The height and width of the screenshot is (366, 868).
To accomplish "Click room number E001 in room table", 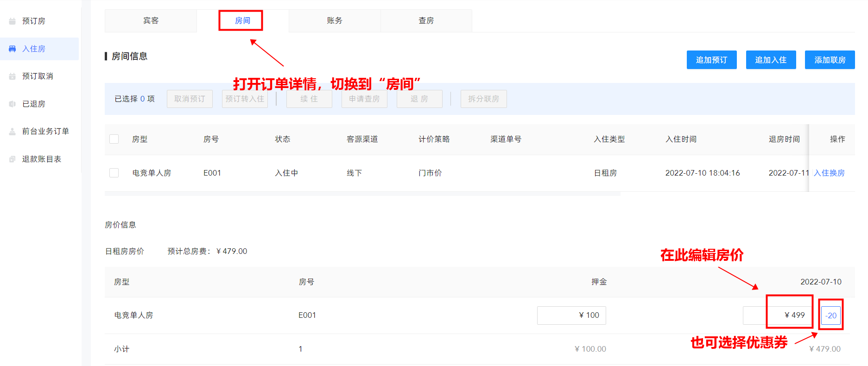I will coord(212,173).
